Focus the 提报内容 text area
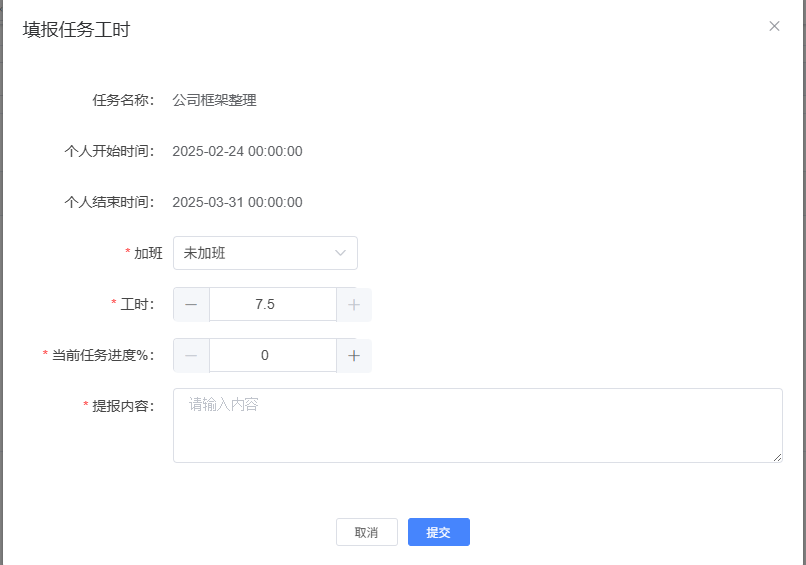This screenshot has height=565, width=806. click(x=476, y=425)
